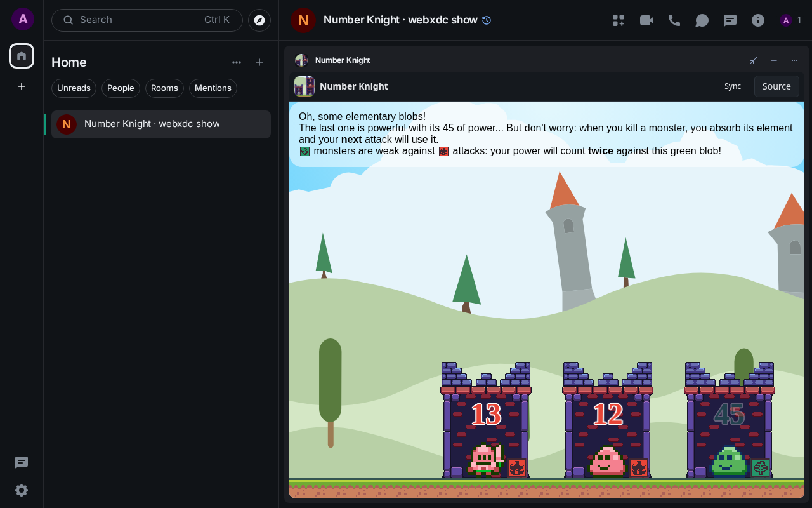Click the room avatar N in the header
The height and width of the screenshot is (508, 812).
[x=303, y=20]
